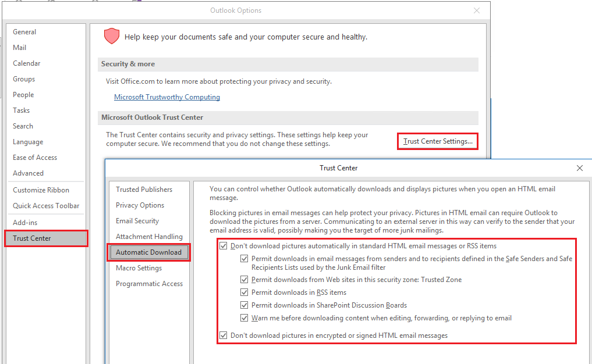Toggle Warn me before downloading content checkbox
This screenshot has height=364, width=592.
coord(244,318)
